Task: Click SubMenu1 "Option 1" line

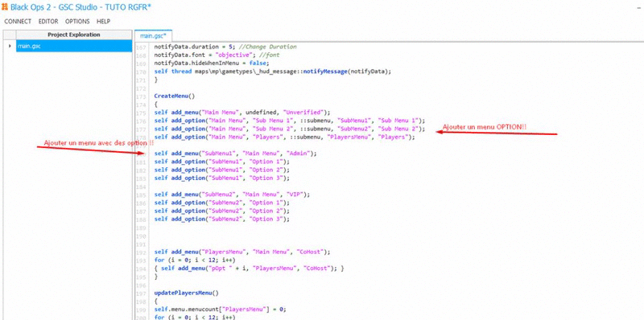Action: [222, 162]
